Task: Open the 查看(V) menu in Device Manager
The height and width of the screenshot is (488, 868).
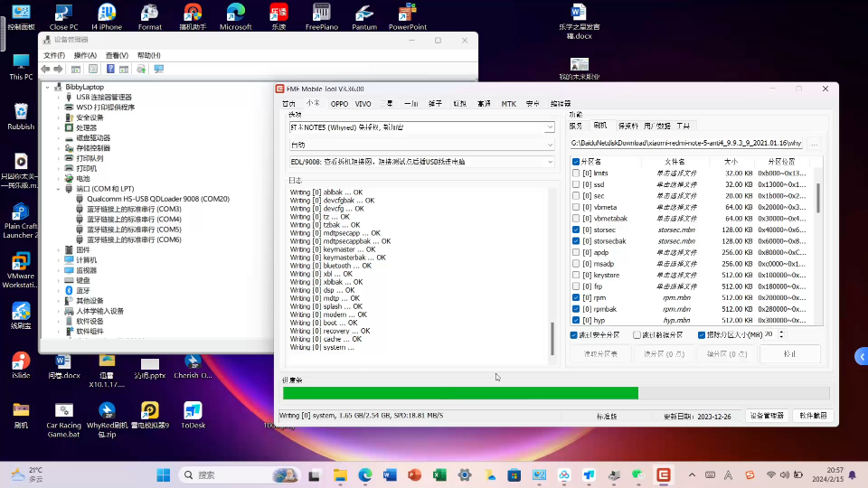Action: point(117,55)
